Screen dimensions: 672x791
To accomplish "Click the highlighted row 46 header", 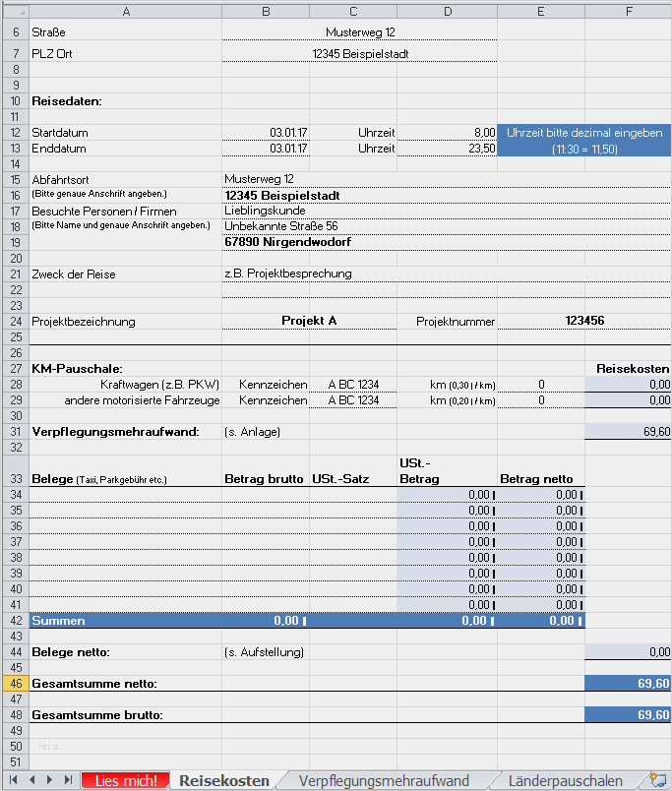I will point(15,683).
